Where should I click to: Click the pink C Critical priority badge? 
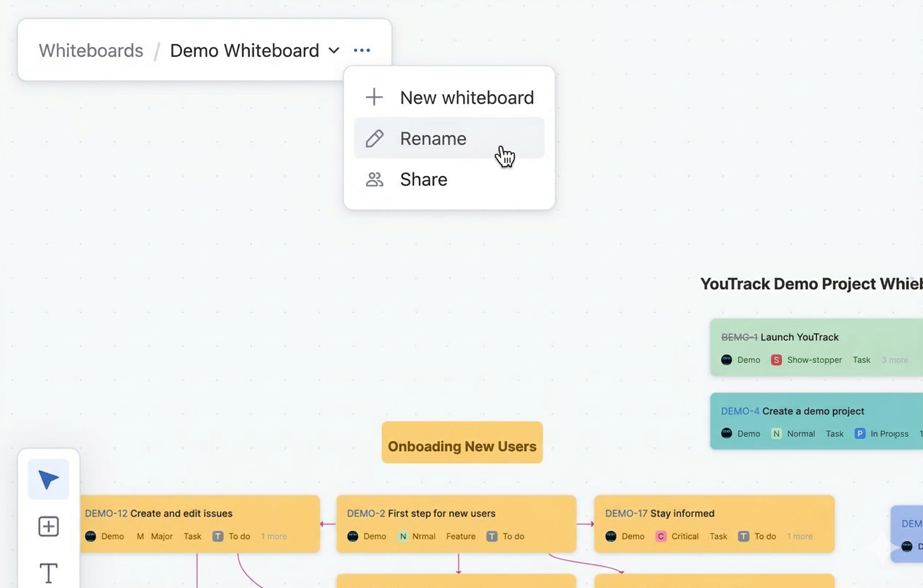click(661, 536)
